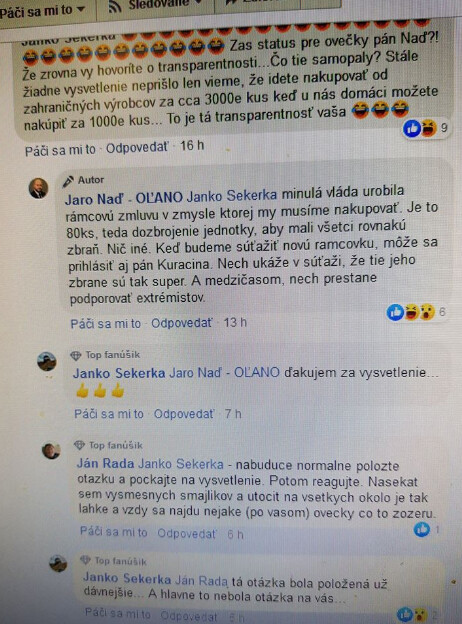Click the Top fanúšik diamond badge above Ján Rada
Viewport: 462px width, 624px height.
(x=80, y=445)
